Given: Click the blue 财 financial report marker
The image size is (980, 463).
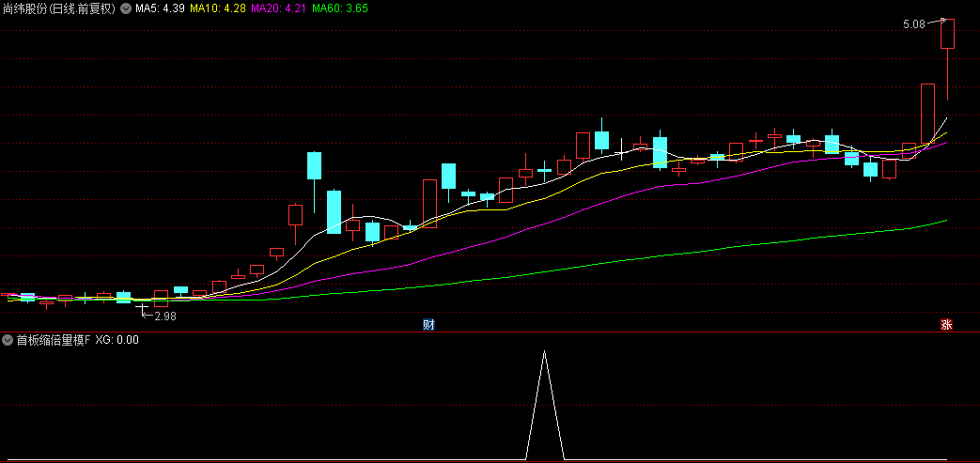Looking at the screenshot, I should point(428,324).
